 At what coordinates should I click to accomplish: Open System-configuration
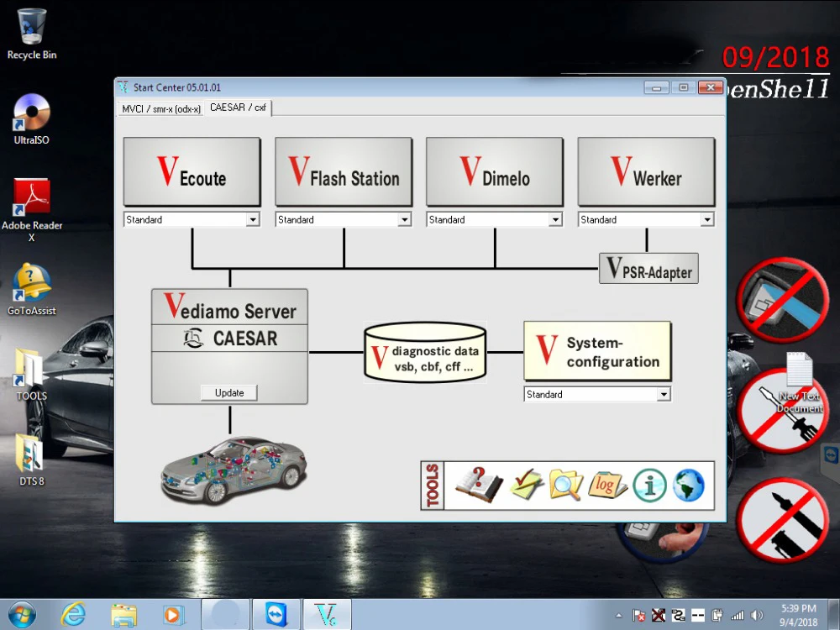tap(597, 351)
